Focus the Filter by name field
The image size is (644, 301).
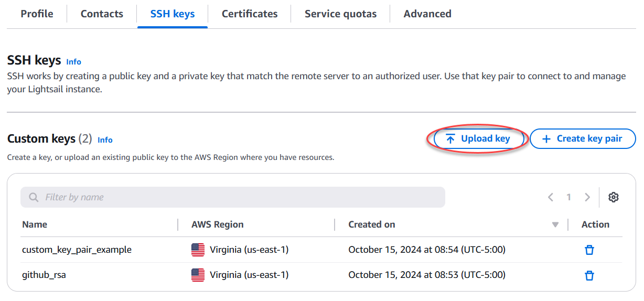click(233, 197)
